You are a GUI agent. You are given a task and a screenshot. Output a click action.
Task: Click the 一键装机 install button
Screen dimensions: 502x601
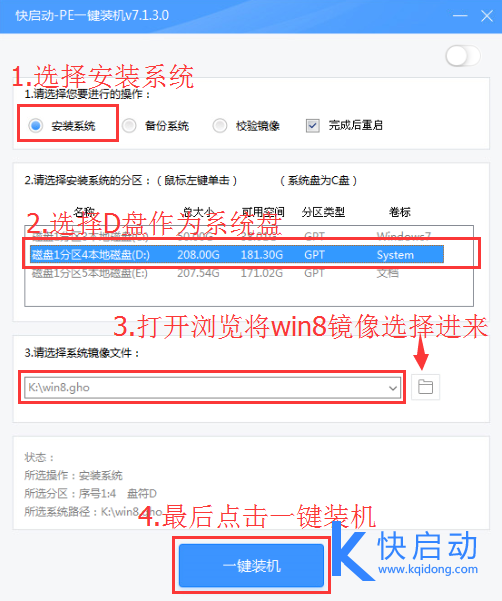(251, 565)
